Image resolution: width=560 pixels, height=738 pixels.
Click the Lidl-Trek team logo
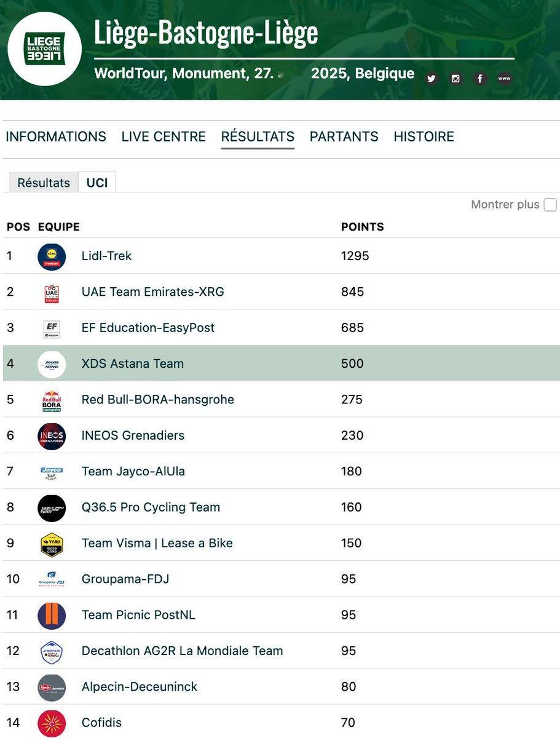(x=52, y=256)
